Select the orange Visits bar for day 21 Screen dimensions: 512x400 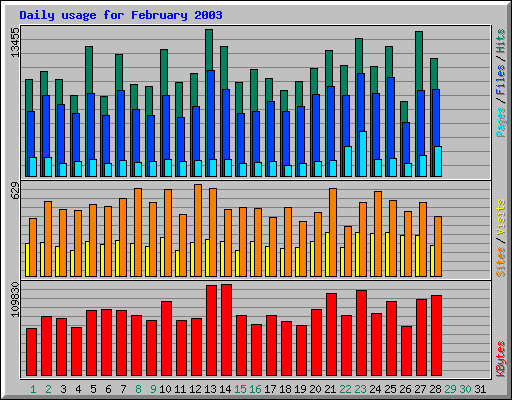pos(333,232)
